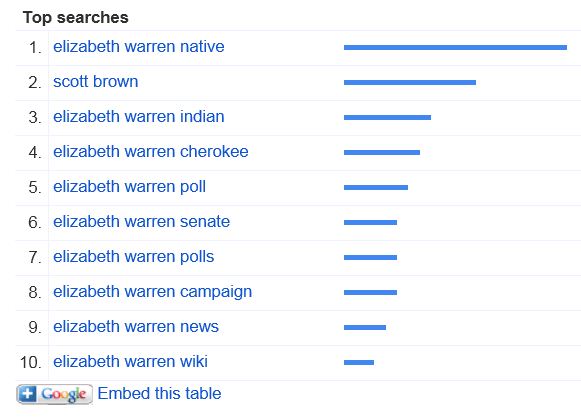Screen dimensions: 581x417
Task: Click the 'elizabeth warren wiki' link
Action: pyautogui.click(x=130, y=362)
